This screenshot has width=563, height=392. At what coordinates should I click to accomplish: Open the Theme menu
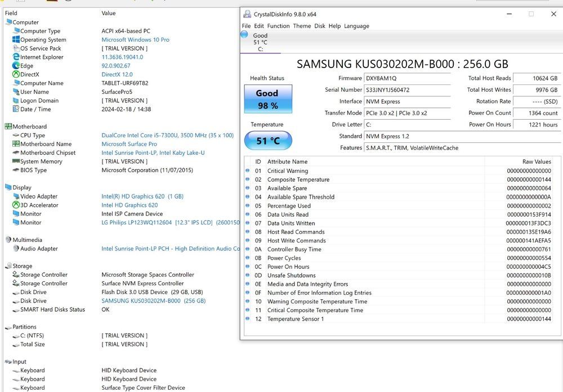click(302, 26)
